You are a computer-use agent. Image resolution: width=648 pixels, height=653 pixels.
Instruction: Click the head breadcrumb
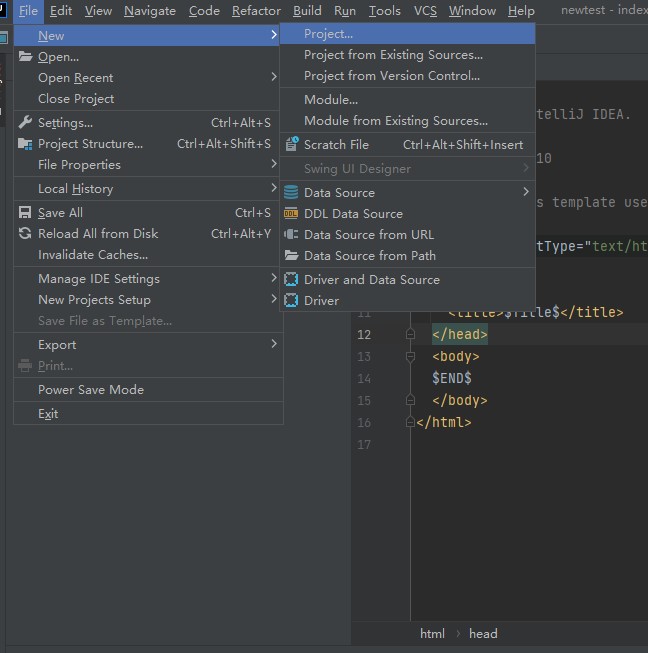click(x=483, y=633)
